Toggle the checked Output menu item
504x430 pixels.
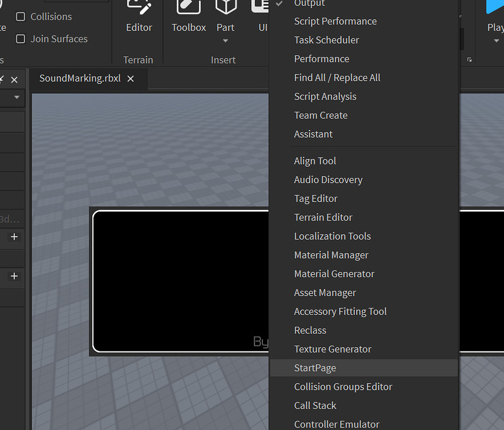tap(364, 3)
